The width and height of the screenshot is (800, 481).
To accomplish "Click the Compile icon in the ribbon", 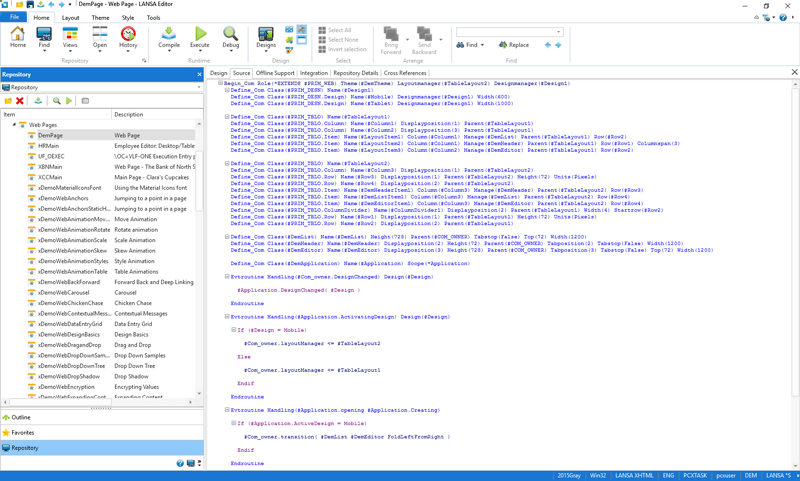I will [169, 36].
